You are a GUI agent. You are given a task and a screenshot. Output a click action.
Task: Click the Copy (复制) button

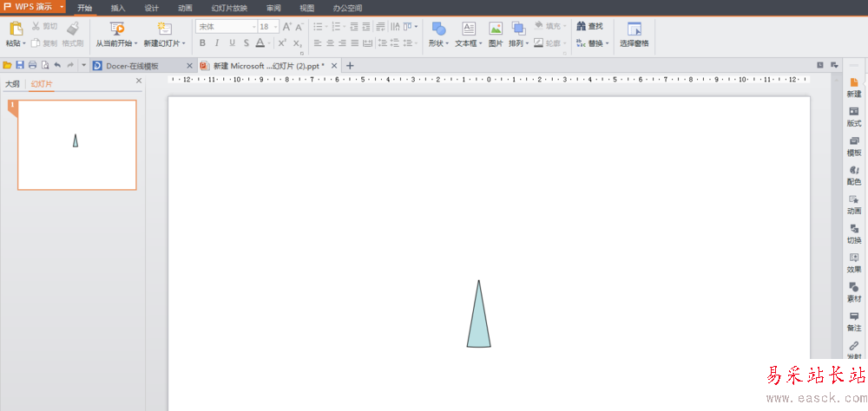pos(44,42)
